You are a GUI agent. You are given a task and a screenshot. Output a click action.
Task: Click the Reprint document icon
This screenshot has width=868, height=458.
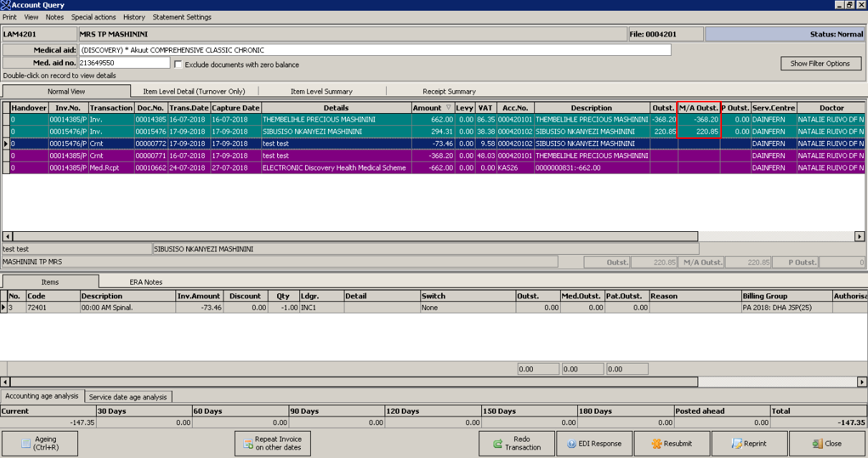(737, 444)
